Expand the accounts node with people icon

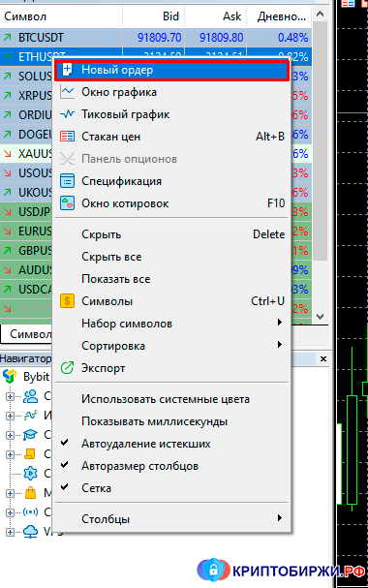click(10, 396)
